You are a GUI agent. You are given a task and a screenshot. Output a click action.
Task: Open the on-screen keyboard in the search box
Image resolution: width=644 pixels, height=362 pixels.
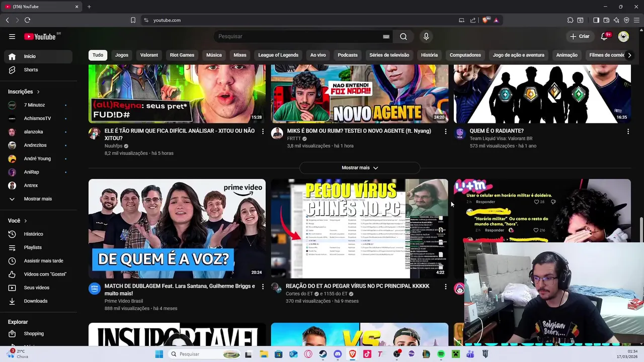tap(386, 36)
